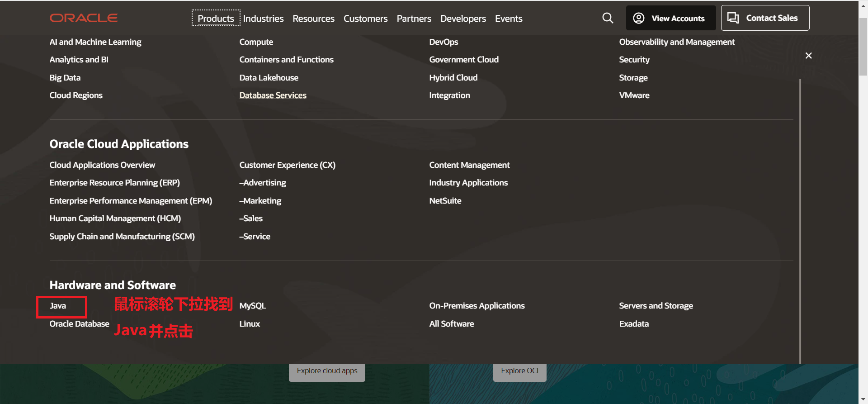Select the Security link
Screen dimensions: 868x404
pyautogui.click(x=634, y=60)
